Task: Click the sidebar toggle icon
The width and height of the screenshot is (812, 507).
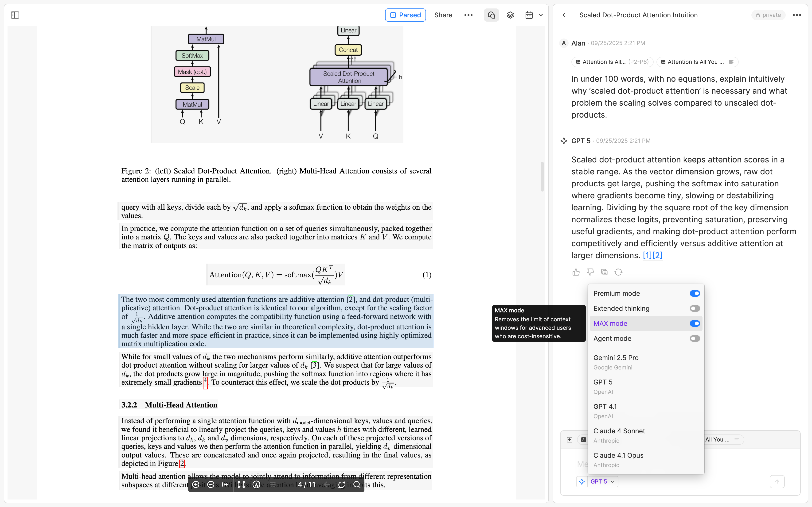Action: coord(15,15)
